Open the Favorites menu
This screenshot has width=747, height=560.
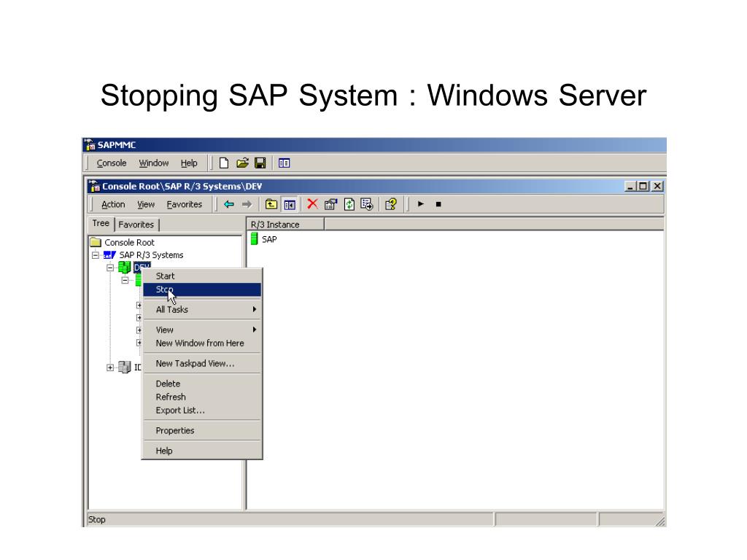click(x=184, y=204)
